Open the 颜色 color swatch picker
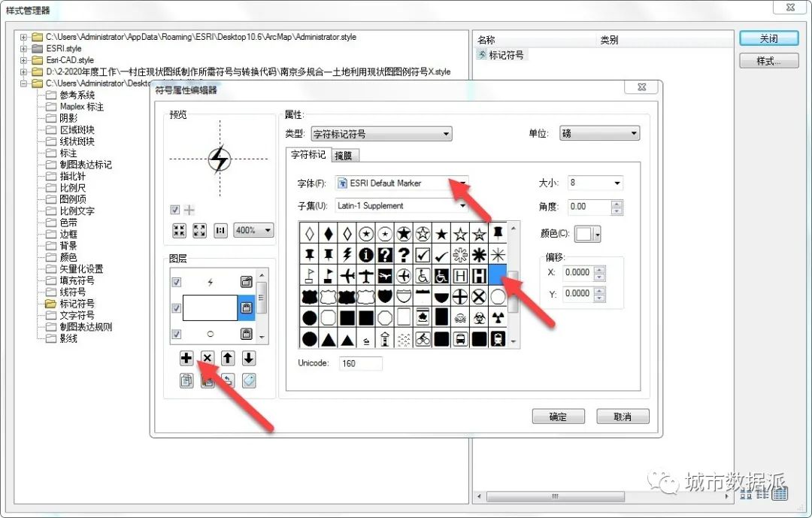 click(588, 234)
